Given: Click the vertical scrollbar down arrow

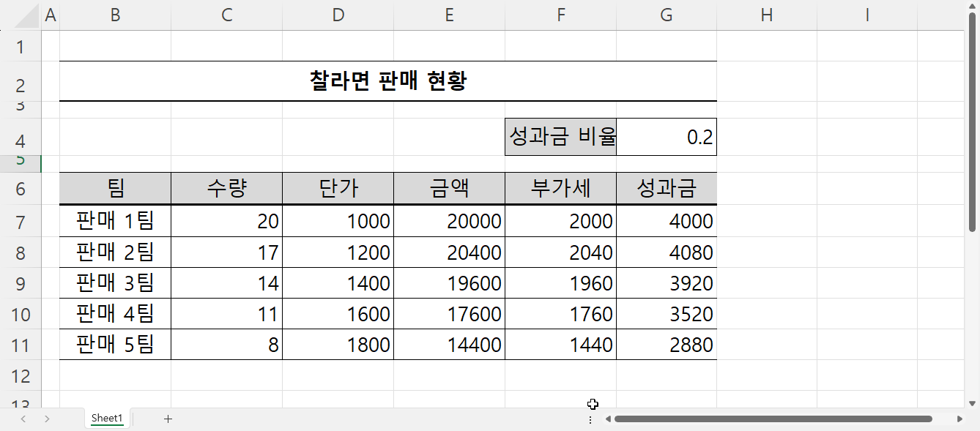Looking at the screenshot, I should 972,402.
